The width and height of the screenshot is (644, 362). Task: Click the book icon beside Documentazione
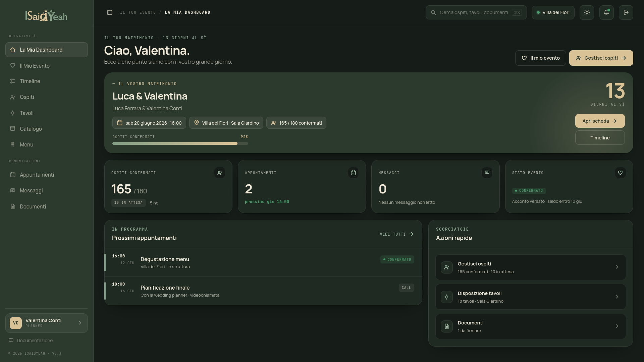pyautogui.click(x=11, y=340)
